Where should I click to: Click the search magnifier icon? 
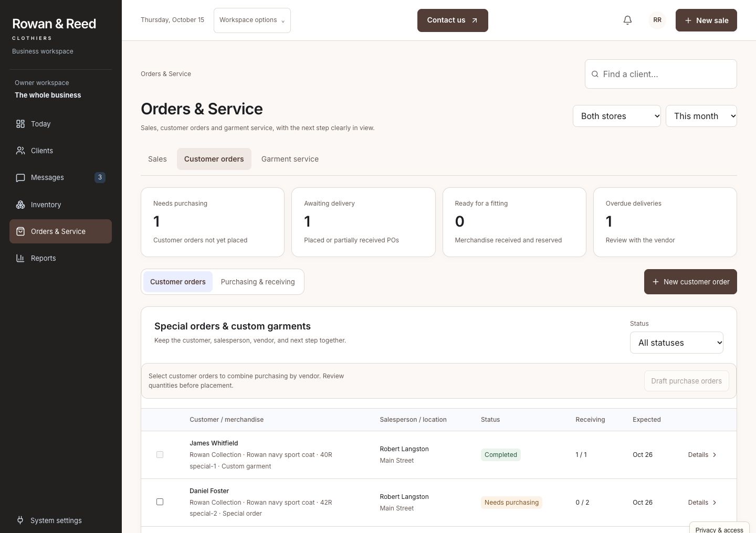tap(595, 74)
